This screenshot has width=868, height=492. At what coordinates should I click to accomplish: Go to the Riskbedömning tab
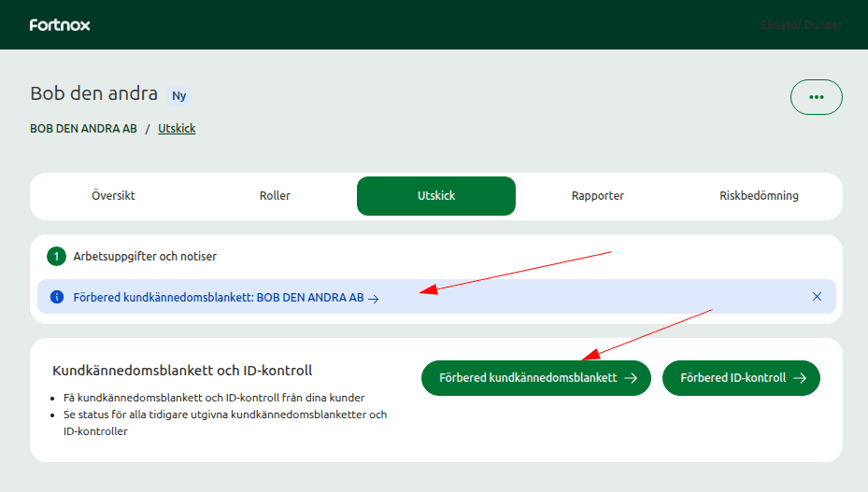tap(759, 196)
